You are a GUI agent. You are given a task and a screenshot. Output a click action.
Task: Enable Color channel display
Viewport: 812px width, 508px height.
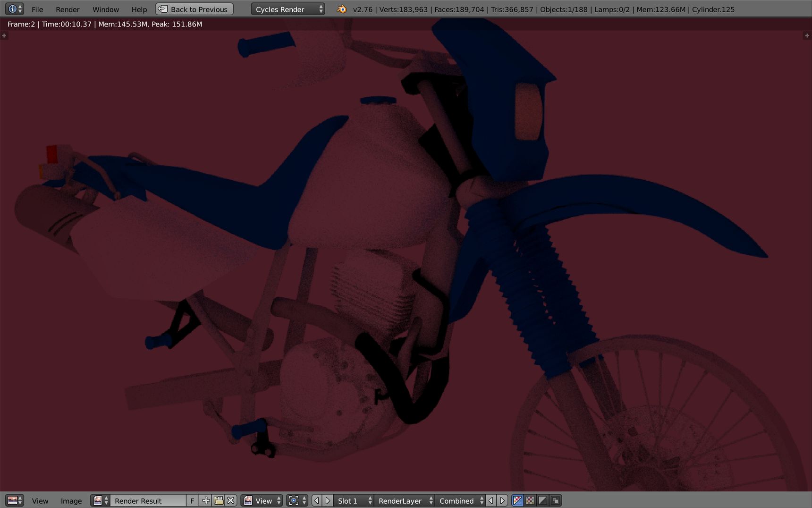tap(531, 500)
